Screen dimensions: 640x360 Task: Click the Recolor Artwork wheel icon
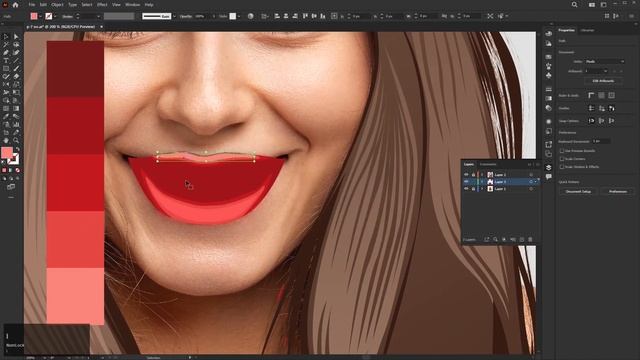pos(251,16)
